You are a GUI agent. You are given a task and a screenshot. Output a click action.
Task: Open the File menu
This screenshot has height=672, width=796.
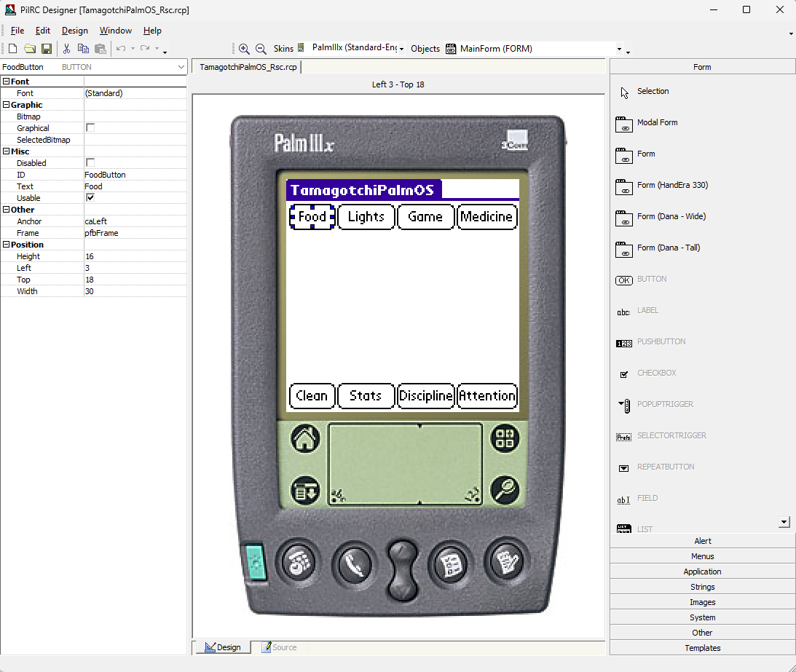coord(17,31)
